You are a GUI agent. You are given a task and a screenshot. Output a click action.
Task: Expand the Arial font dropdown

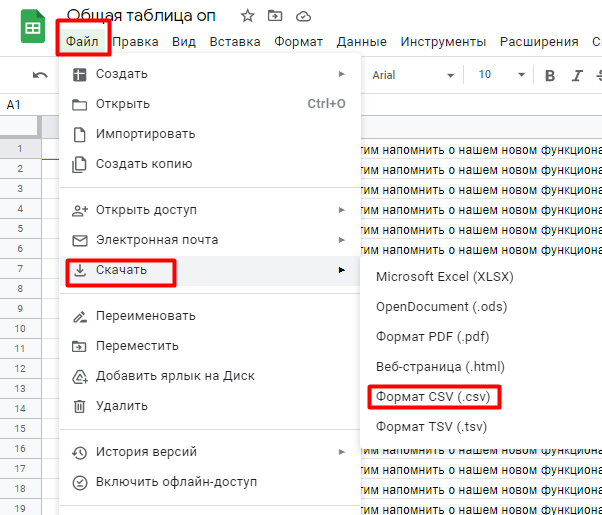[413, 75]
